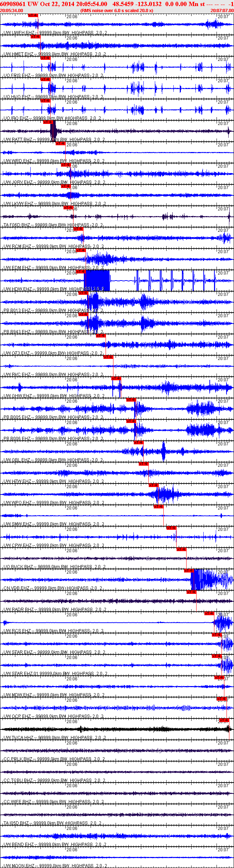234x868 pixels.
Task: Click the UW HDW EHZ station label
Action: coord(18,289)
